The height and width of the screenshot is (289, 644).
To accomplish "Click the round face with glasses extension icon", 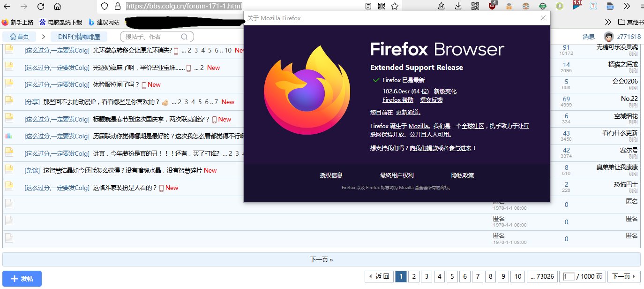I will (x=526, y=6).
